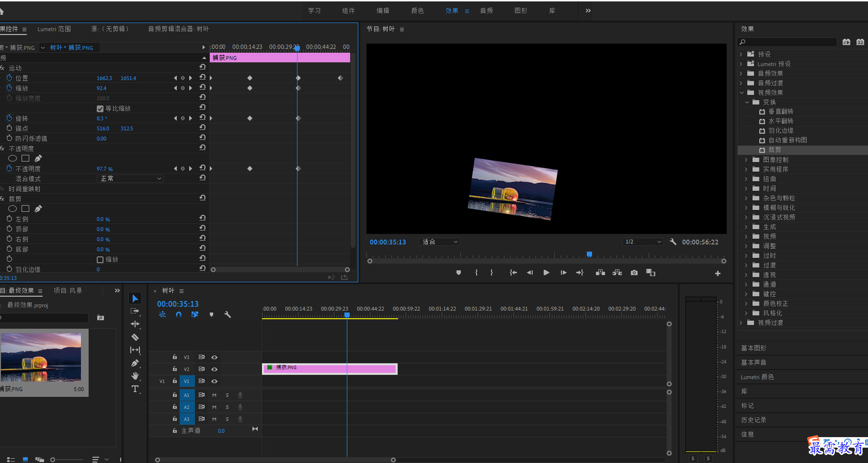Open History panel

click(754, 420)
